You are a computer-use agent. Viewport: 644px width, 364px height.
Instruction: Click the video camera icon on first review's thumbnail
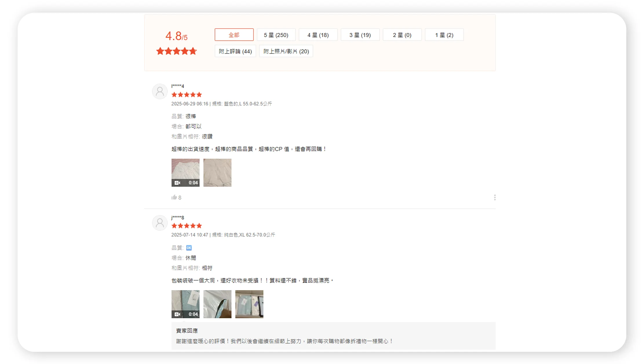click(x=177, y=182)
